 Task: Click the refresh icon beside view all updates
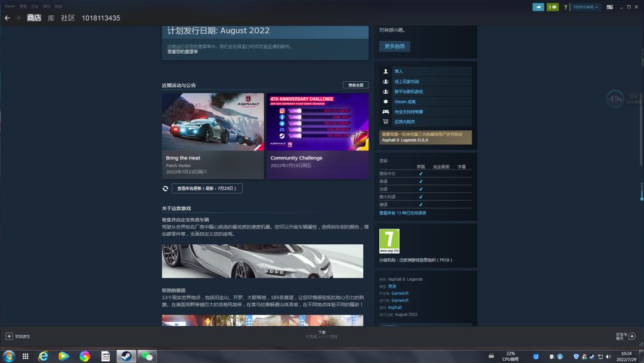[165, 188]
